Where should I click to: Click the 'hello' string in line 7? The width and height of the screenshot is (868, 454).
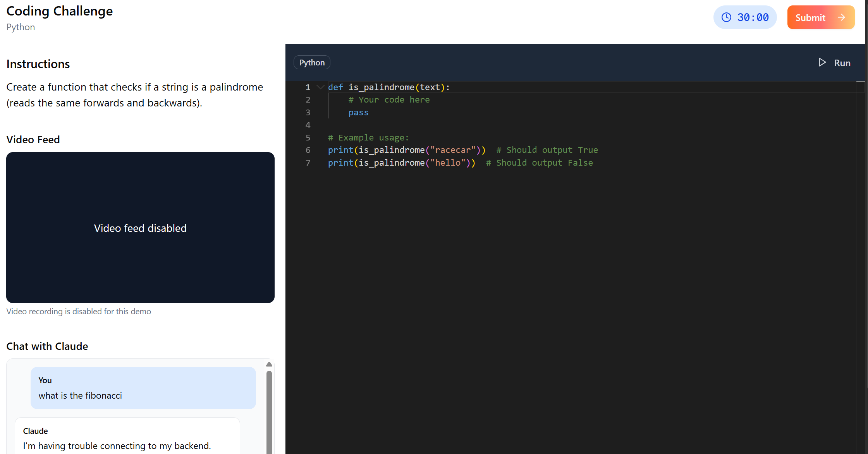point(447,163)
